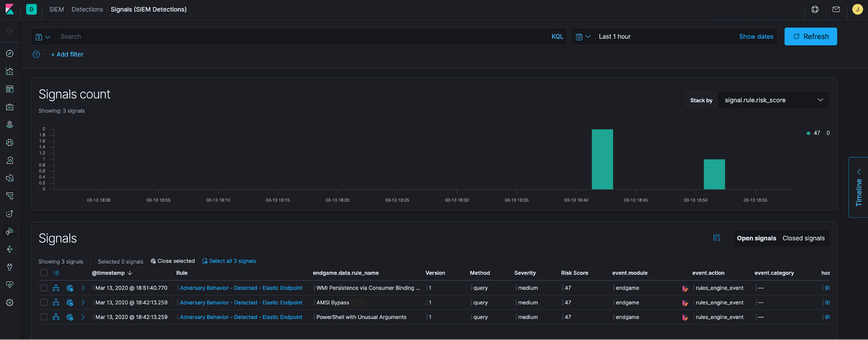Open Stack Monitoring via the heartbeat sidebar icon
Screen dimensions: 868x340
click(x=10, y=285)
